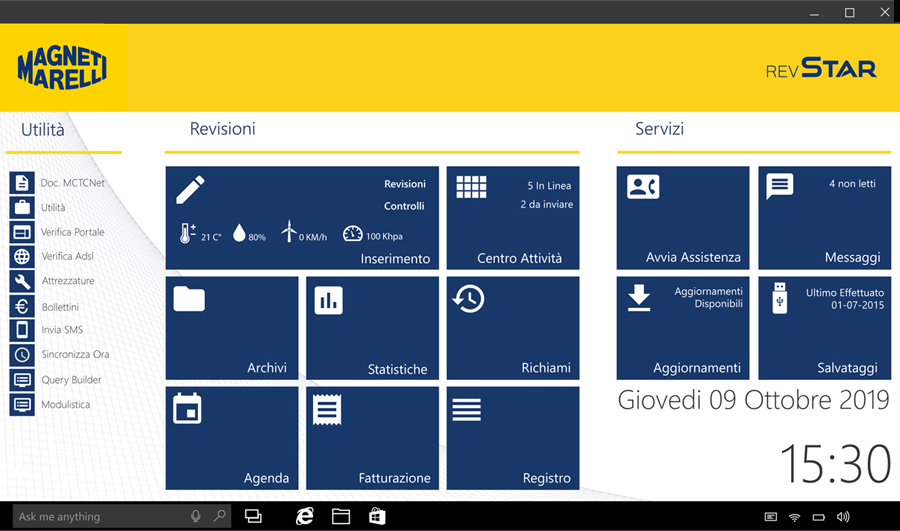Viewport: 900px width, 531px height.
Task: Open File Explorer from taskbar
Action: point(341,516)
